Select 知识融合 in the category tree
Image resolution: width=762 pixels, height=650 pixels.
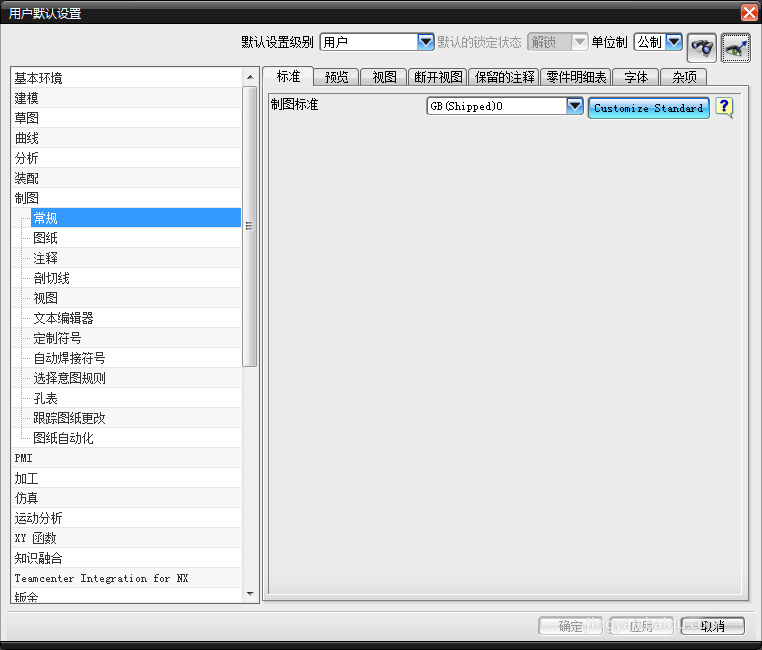126,558
